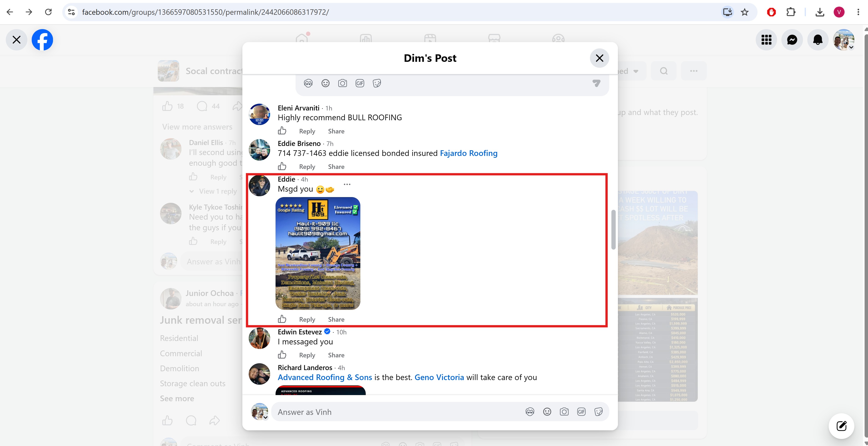
Task: Open Richard Landeros's profile name
Action: pyautogui.click(x=305, y=368)
